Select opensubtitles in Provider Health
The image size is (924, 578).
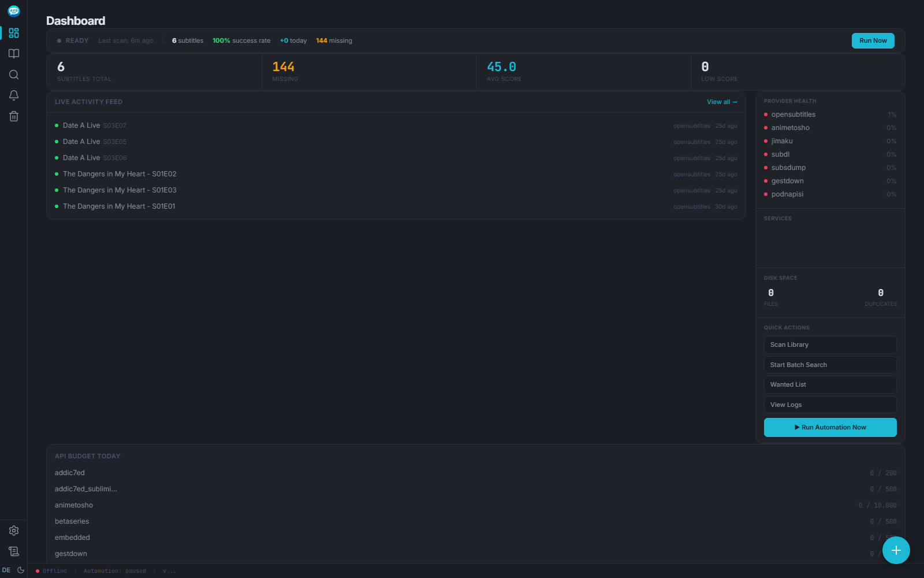point(830,114)
